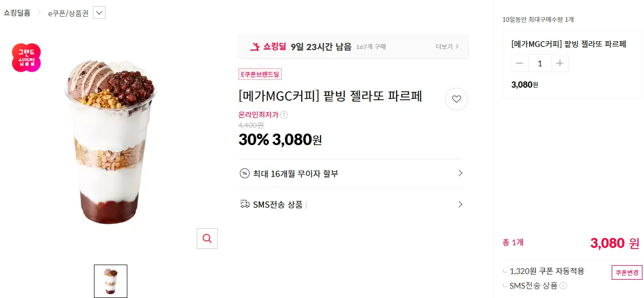This screenshot has width=644, height=298.
Task: Click the quantity input field
Action: coord(540,63)
